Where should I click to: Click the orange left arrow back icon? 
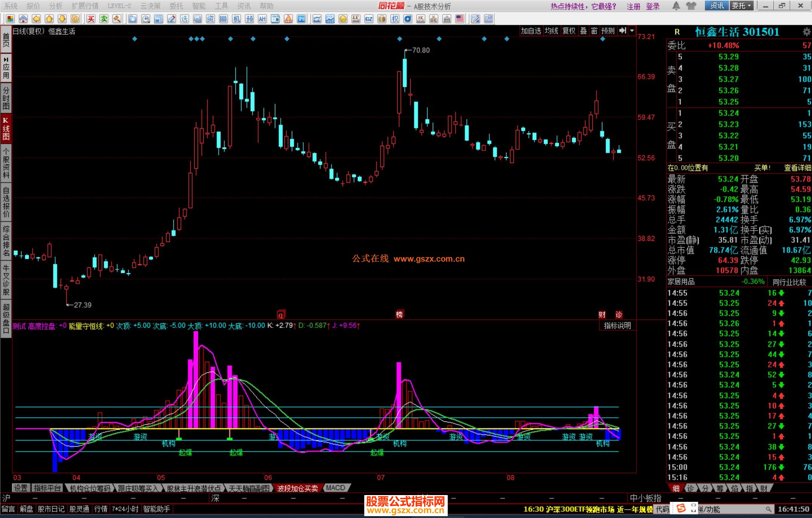click(36, 19)
